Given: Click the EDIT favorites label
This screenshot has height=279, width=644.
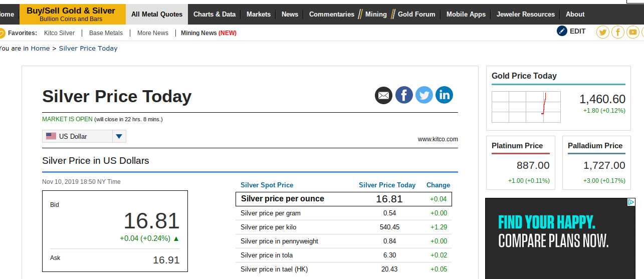Looking at the screenshot, I should point(577,31).
